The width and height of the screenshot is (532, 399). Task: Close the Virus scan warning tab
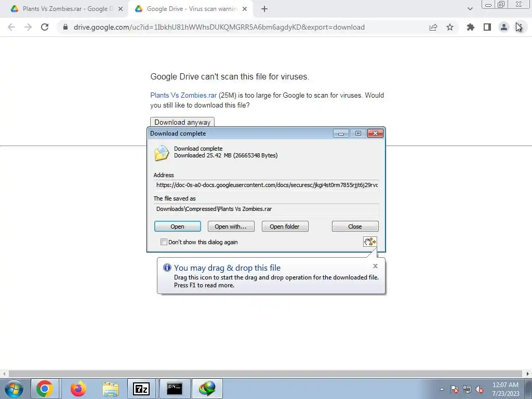tap(245, 9)
